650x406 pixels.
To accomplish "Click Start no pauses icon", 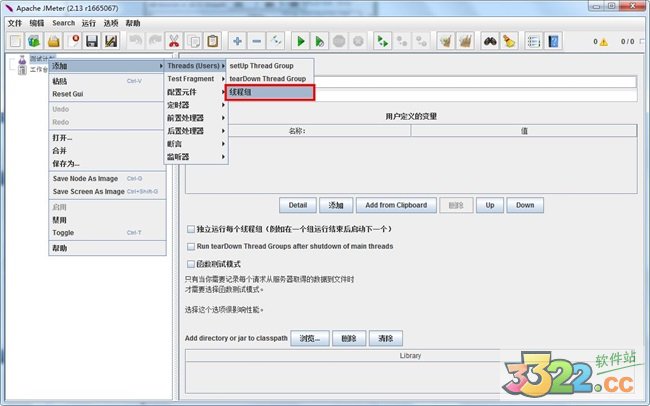I will [x=320, y=41].
